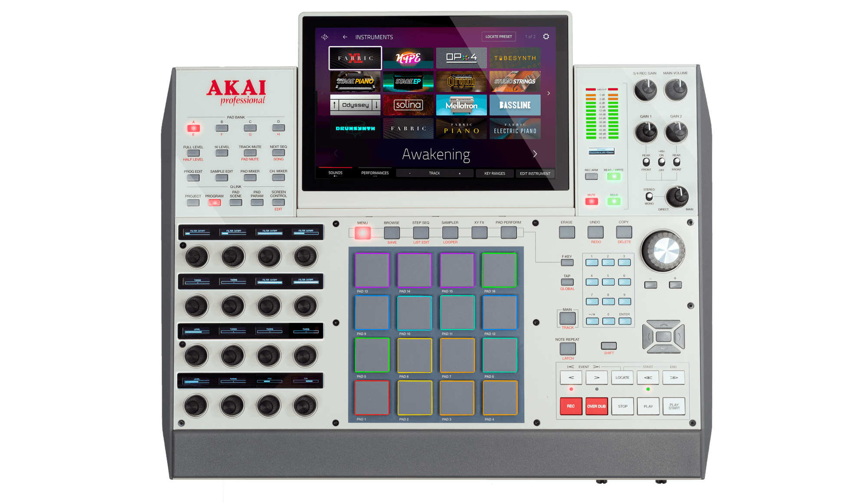The image size is (868, 503).
Task: Select the Odyssey instrument tile
Action: [355, 105]
